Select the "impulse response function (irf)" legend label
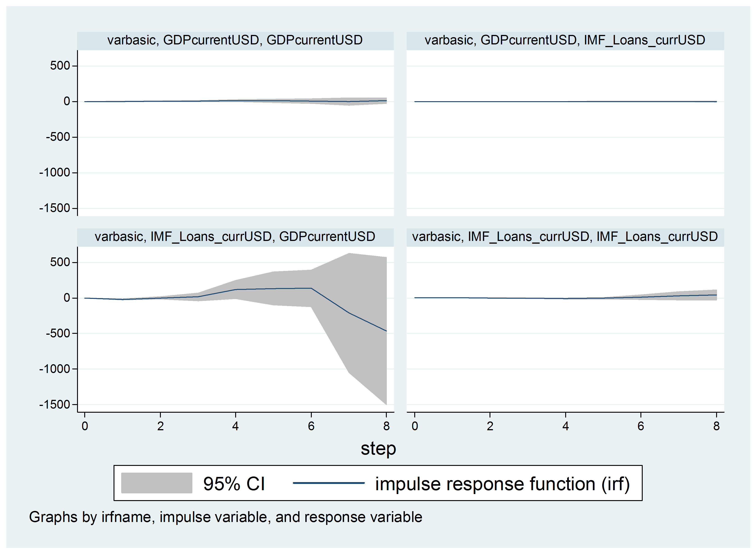Screen dimensions: 756x554 [502, 484]
